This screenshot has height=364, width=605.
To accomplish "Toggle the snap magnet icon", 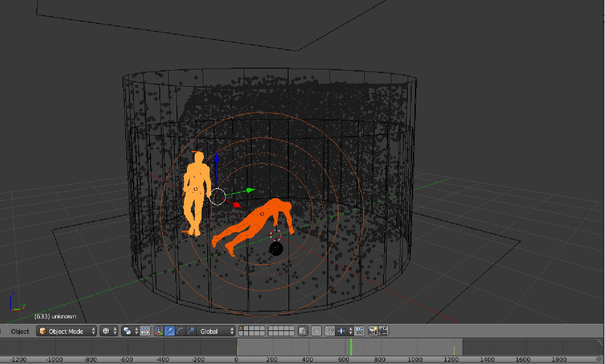I will tap(330, 331).
